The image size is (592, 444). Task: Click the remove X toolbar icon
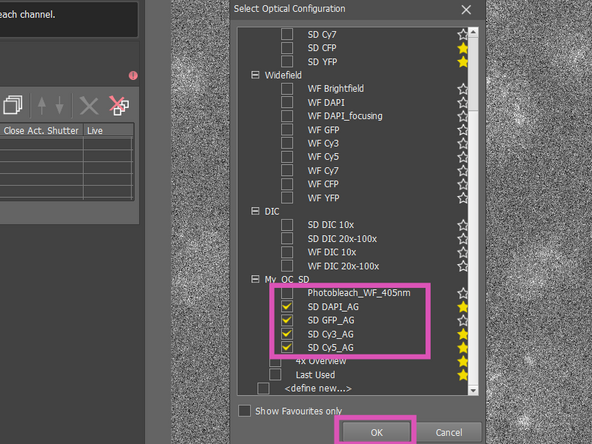coord(89,105)
